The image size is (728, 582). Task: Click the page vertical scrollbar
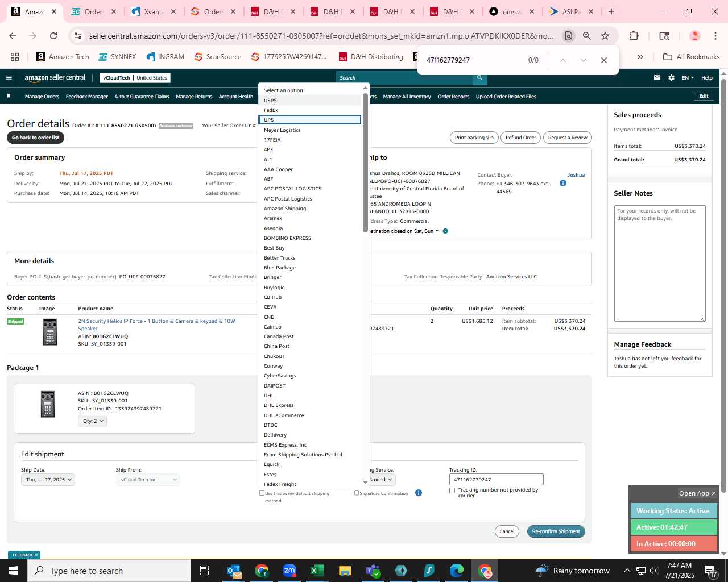pos(723,285)
